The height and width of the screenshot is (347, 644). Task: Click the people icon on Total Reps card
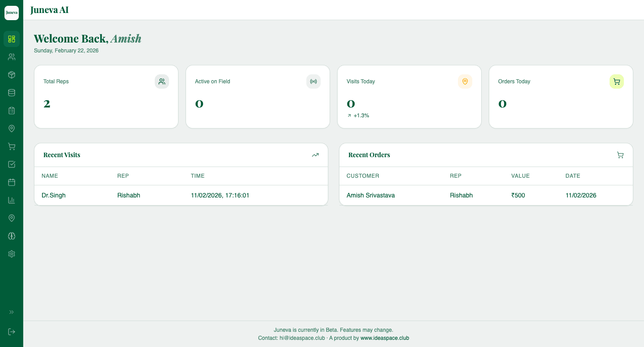click(x=162, y=81)
